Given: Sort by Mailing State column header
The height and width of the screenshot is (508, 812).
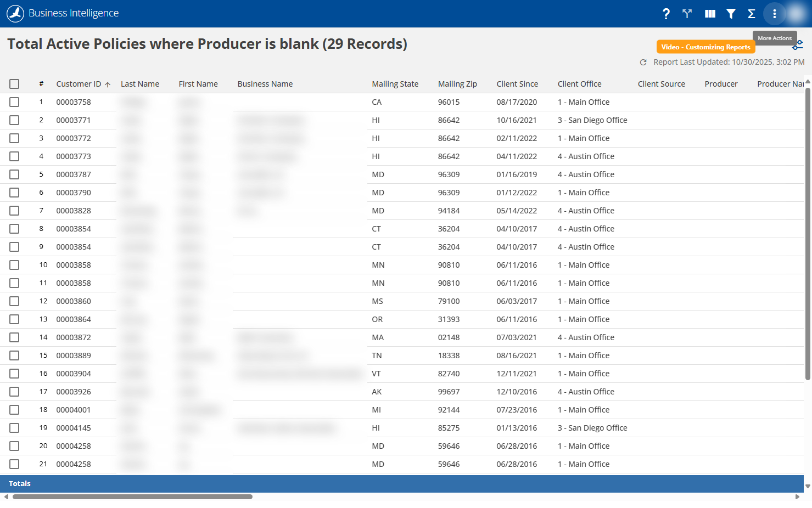Looking at the screenshot, I should point(395,84).
